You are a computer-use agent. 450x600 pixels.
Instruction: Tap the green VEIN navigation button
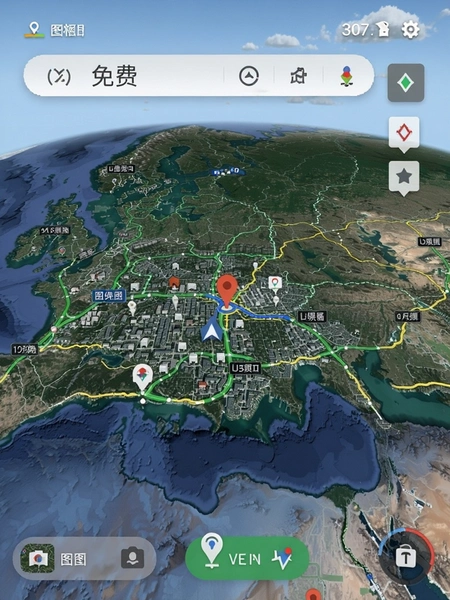[247, 558]
